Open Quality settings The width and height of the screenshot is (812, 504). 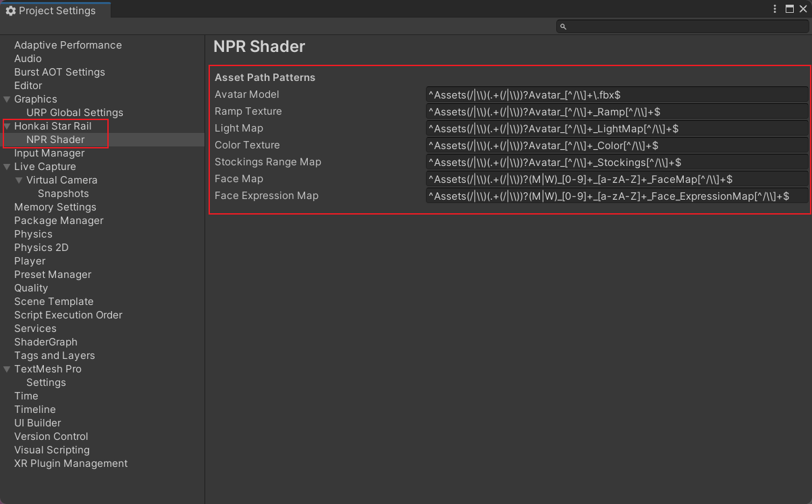tap(31, 288)
